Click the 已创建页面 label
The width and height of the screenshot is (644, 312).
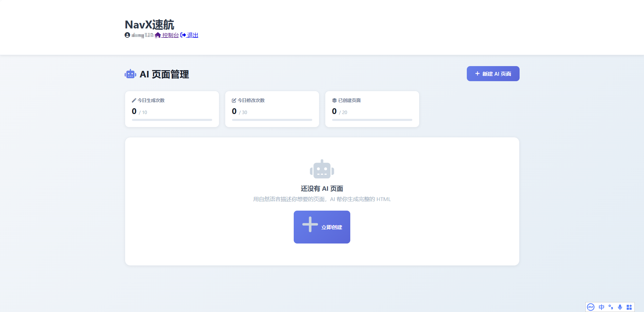click(349, 100)
